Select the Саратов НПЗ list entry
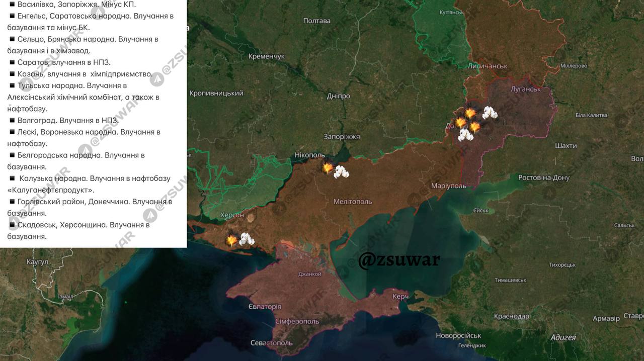The height and width of the screenshot is (361, 644). point(59,62)
